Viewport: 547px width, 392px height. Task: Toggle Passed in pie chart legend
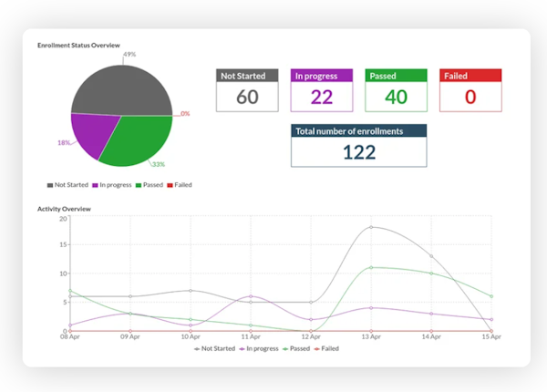click(150, 184)
